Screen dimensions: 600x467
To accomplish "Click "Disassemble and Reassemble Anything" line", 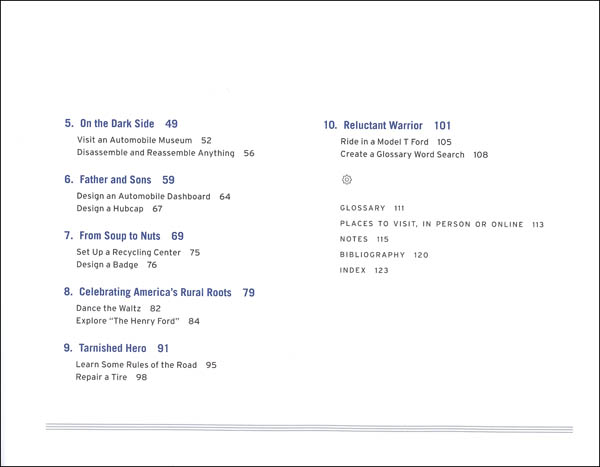I will tap(155, 153).
